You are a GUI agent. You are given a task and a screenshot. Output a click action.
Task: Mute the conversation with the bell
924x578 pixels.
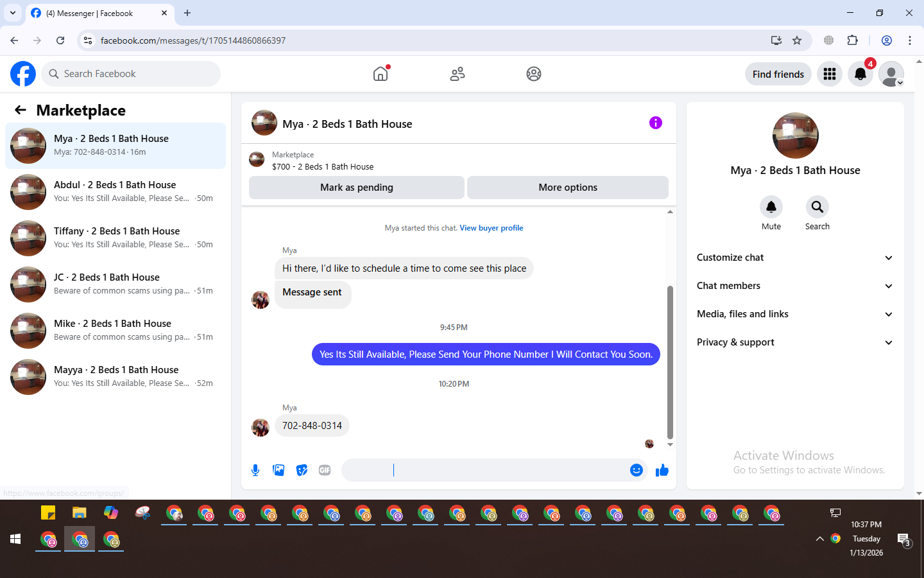click(771, 207)
